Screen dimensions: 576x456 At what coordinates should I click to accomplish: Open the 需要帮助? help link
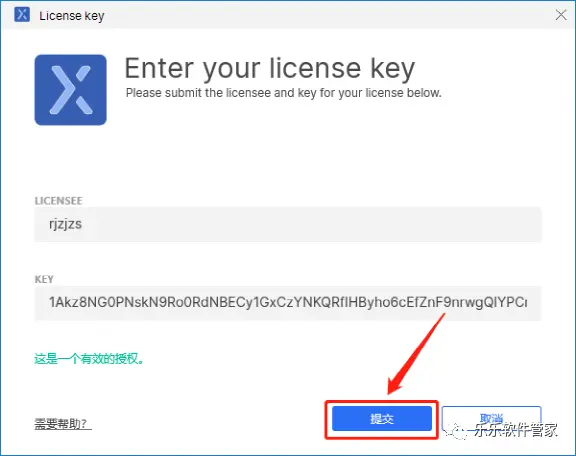coord(63,424)
